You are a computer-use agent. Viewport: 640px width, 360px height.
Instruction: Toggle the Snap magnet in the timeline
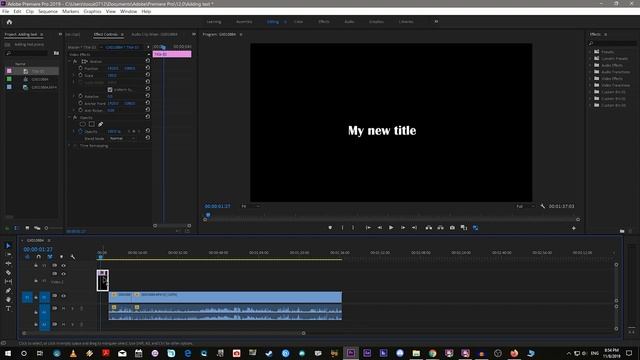(x=38, y=257)
